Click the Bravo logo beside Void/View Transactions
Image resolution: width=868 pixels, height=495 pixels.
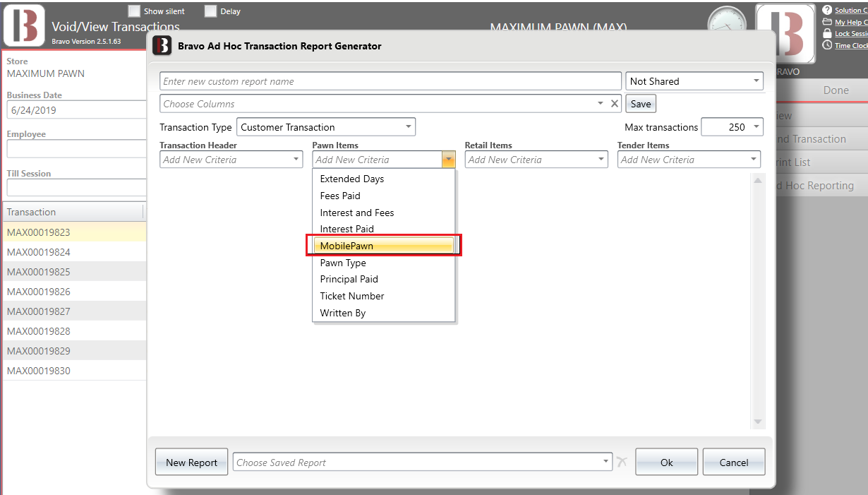(x=24, y=25)
